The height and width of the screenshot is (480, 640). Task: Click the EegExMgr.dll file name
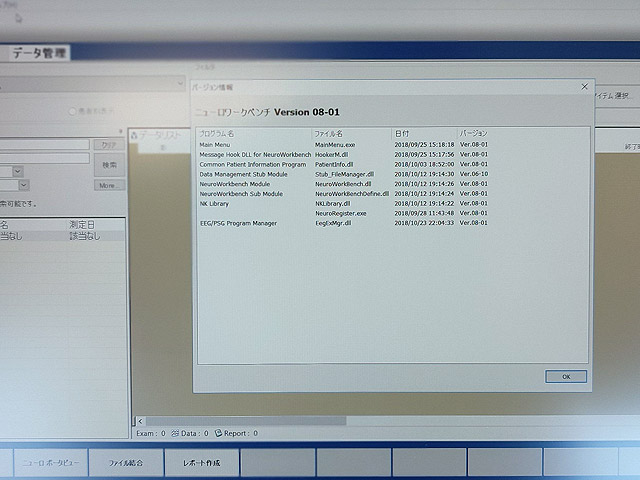[x=333, y=223]
